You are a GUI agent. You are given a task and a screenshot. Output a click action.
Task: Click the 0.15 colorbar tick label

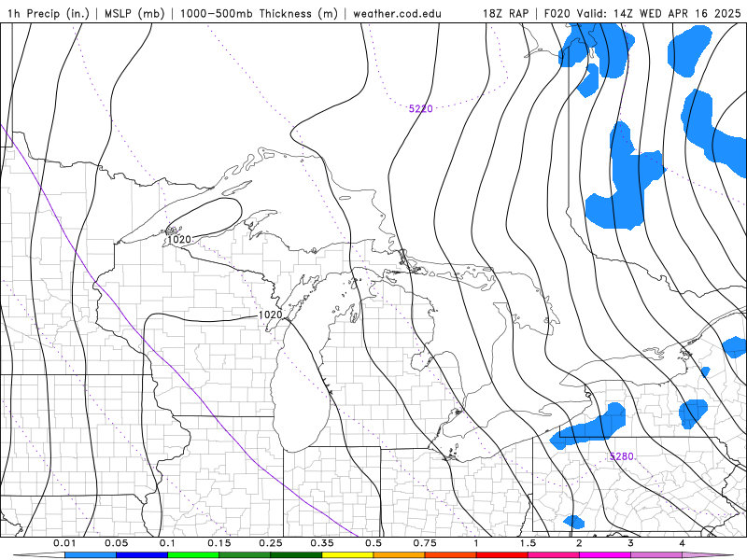point(219,543)
